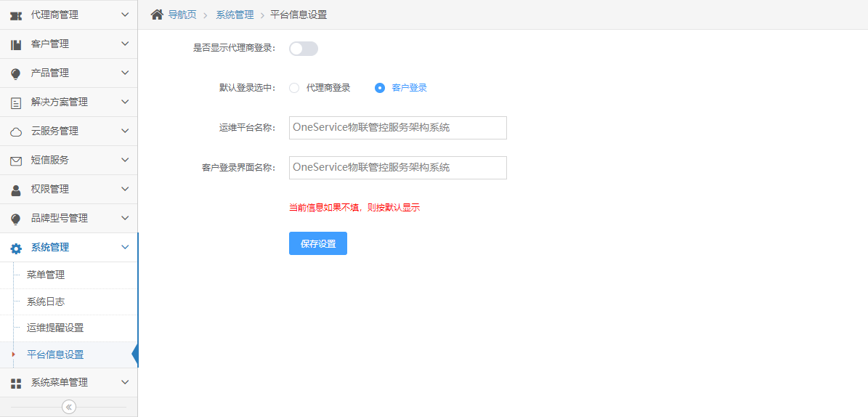Viewport: 868px width, 417px height.
Task: Expand 系统菜单管理 chevron
Action: tap(125, 382)
